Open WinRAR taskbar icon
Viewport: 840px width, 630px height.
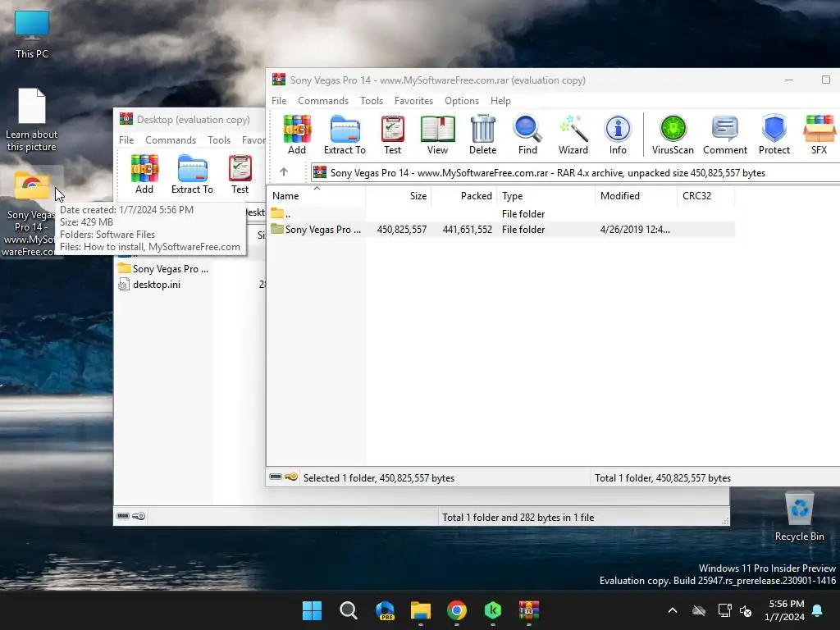529,610
